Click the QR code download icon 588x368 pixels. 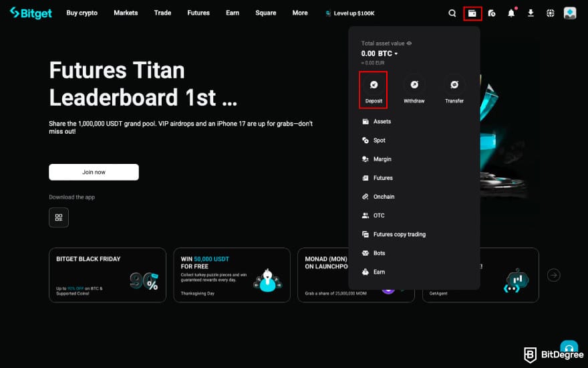[59, 217]
